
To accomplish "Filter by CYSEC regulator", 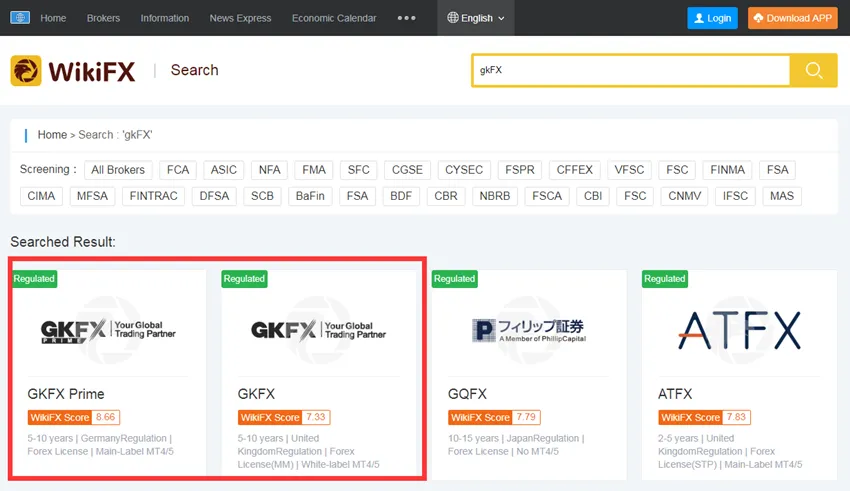I will (x=464, y=170).
